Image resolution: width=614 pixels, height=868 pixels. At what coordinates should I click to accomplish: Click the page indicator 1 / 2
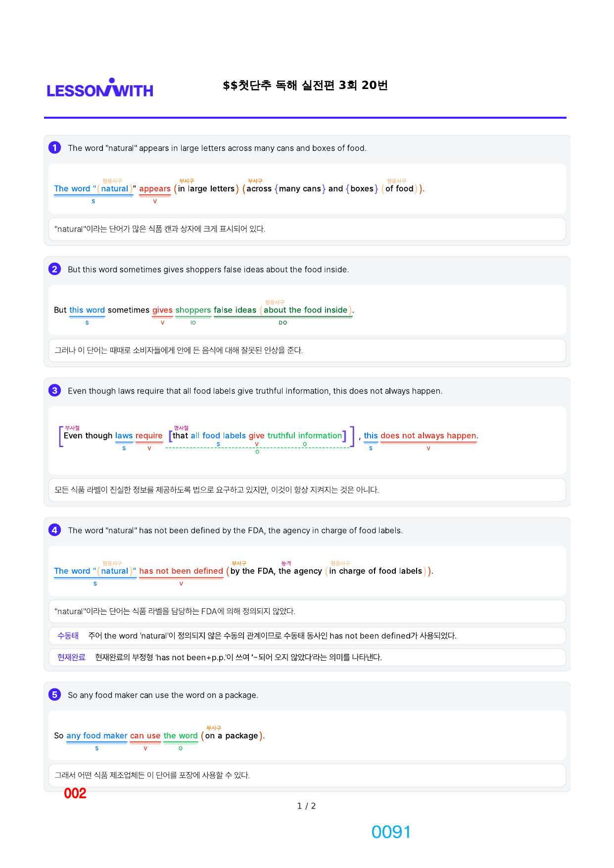[306, 806]
